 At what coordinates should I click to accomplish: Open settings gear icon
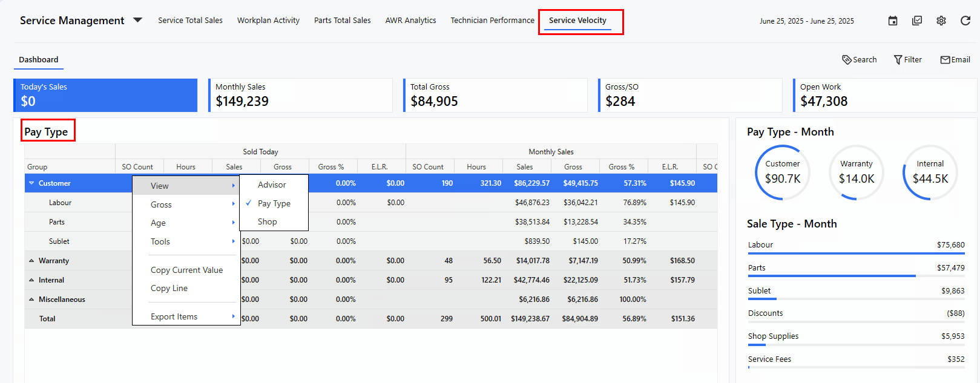click(941, 21)
